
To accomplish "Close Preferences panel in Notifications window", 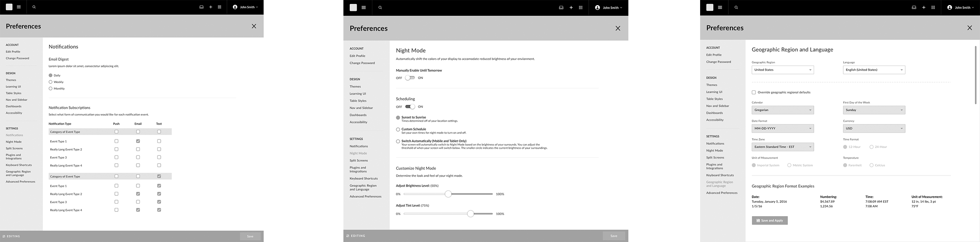I will [x=254, y=26].
